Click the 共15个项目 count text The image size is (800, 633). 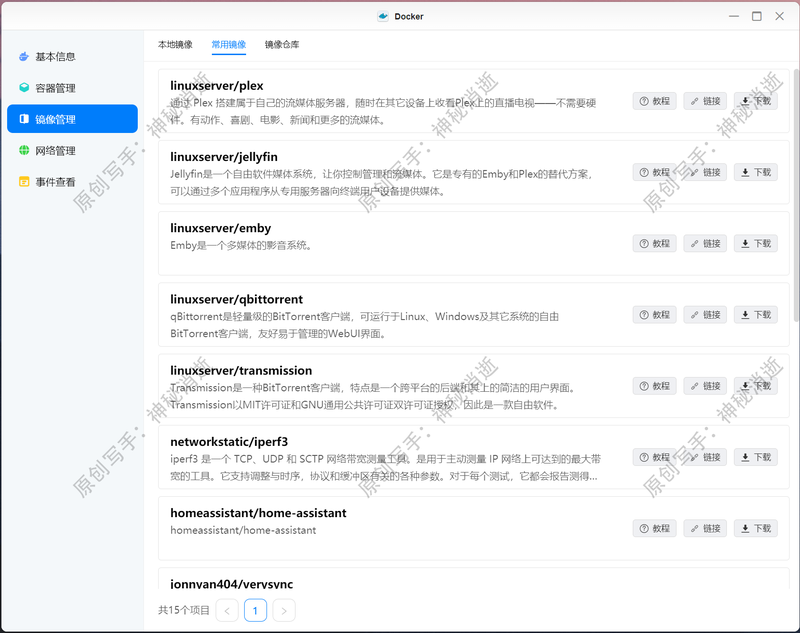(x=184, y=610)
